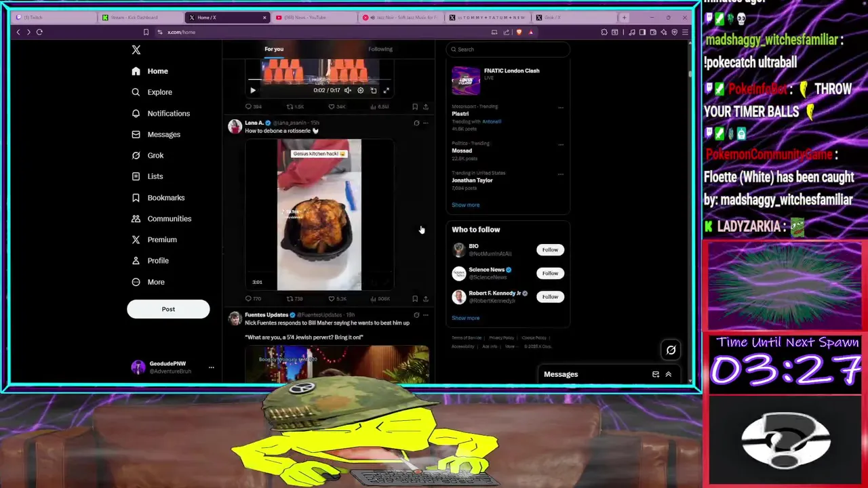Click Grok icon on Fuentes Updates post
The width and height of the screenshot is (868, 488).
pyautogui.click(x=416, y=314)
